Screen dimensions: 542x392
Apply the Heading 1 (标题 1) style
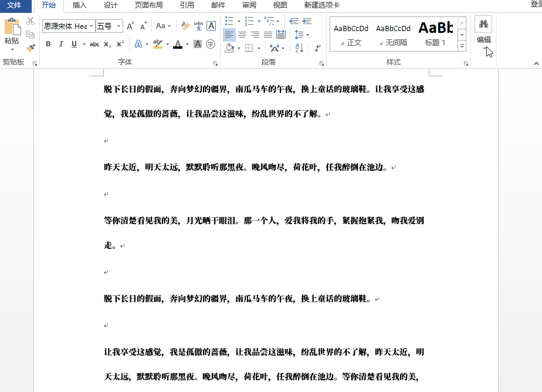[x=435, y=35]
